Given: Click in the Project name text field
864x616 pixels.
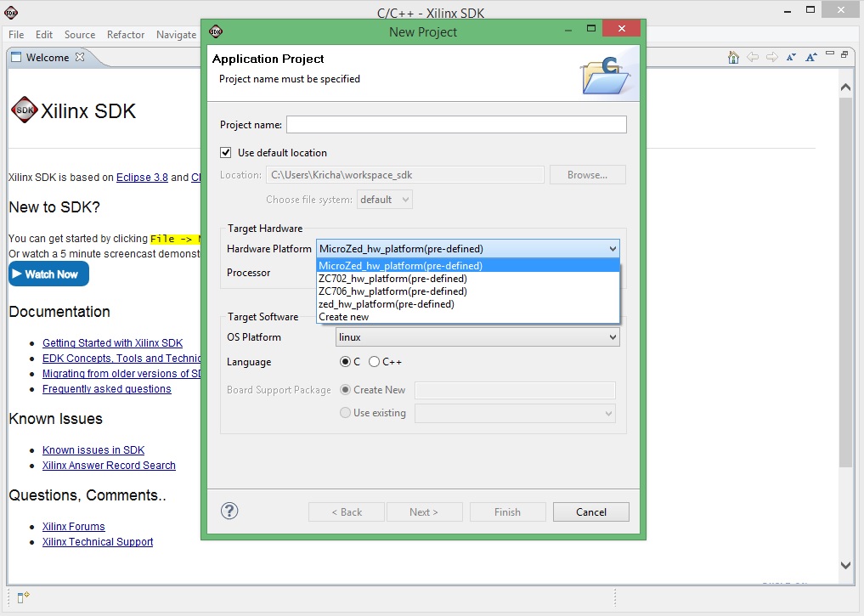Looking at the screenshot, I should [x=456, y=125].
